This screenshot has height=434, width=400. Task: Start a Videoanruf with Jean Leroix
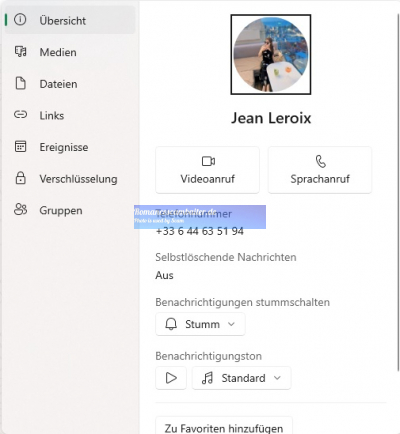207,170
